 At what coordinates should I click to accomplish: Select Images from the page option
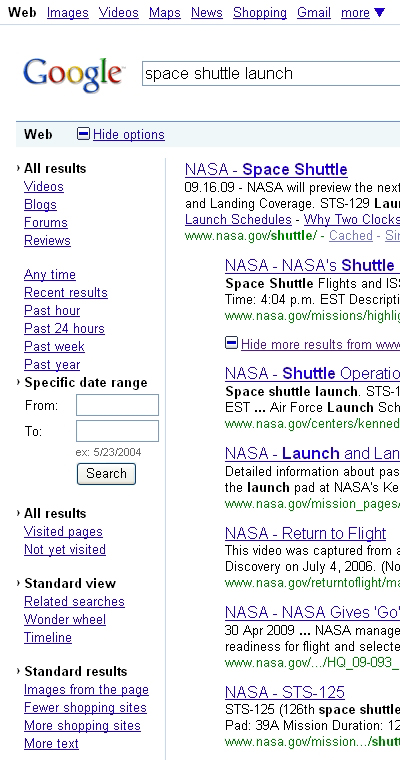click(86, 690)
